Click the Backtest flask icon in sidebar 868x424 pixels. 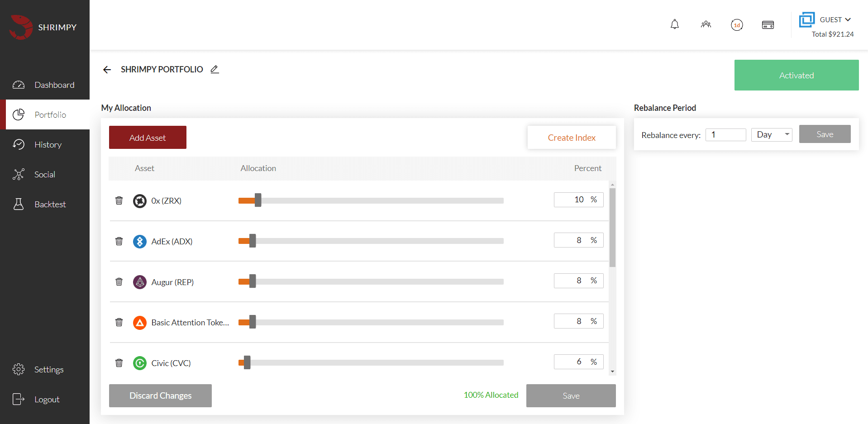tap(19, 204)
